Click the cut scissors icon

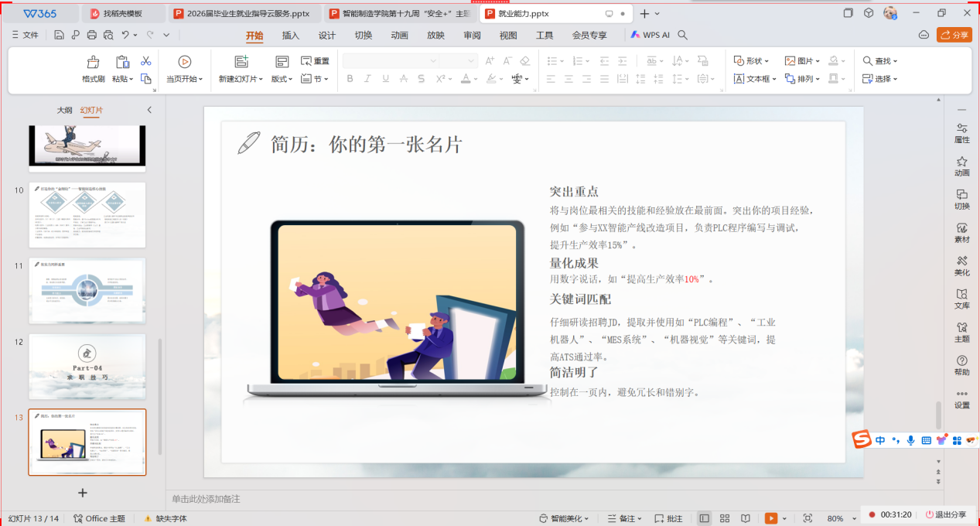(145, 61)
